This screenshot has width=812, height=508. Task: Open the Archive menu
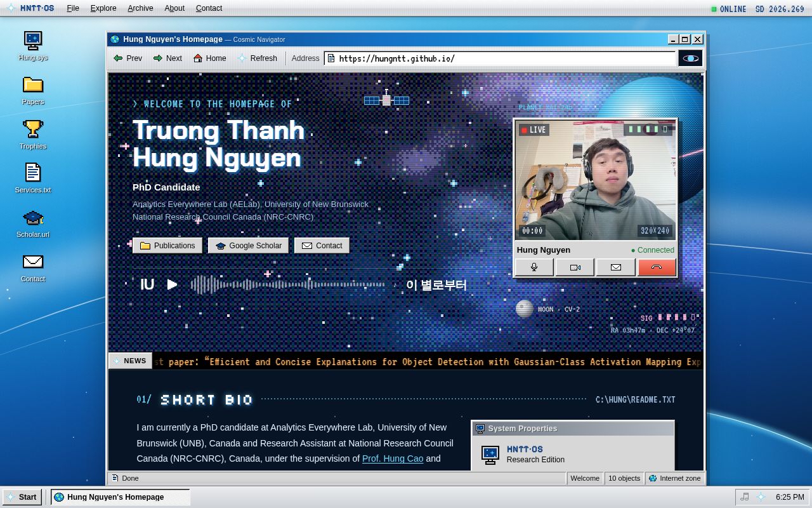(140, 8)
